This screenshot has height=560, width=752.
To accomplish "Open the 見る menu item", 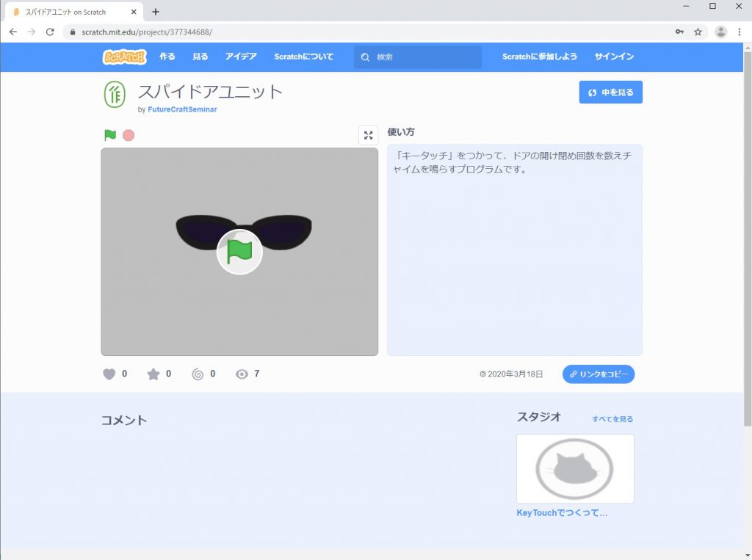I will [200, 57].
